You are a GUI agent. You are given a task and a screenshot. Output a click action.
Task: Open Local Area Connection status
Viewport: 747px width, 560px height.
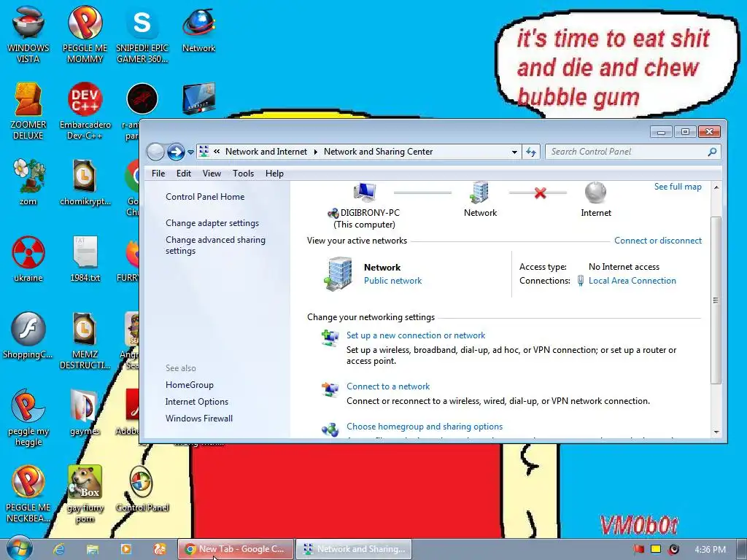[632, 281]
